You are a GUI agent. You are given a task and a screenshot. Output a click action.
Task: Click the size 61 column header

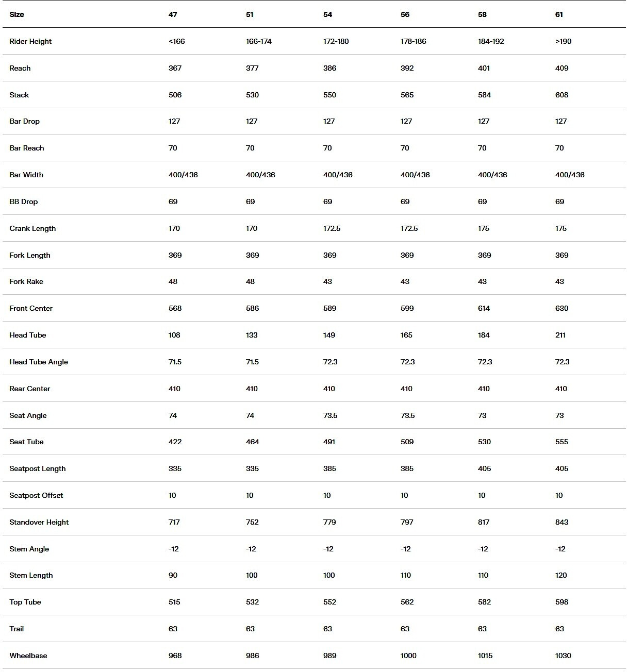(x=559, y=14)
